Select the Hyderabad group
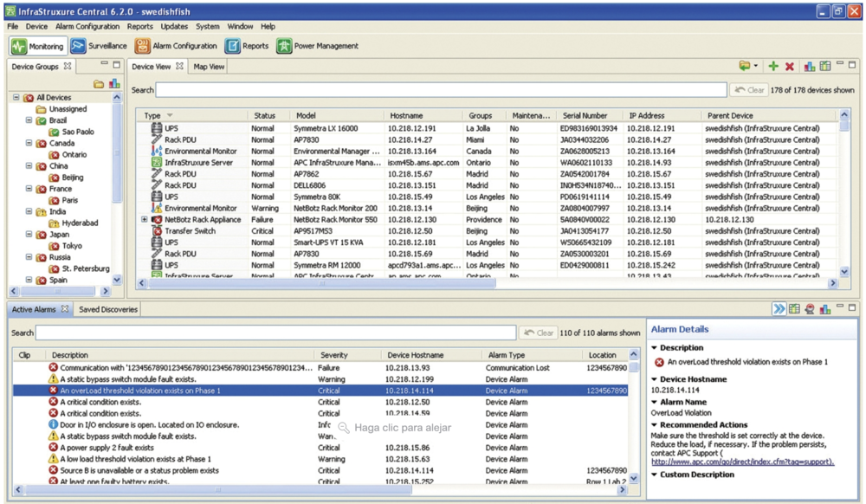 (x=80, y=223)
